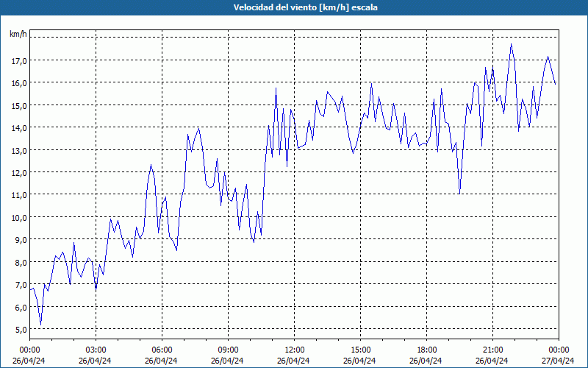Click the 16,0 y-axis value
The width and height of the screenshot is (588, 368).
(x=19, y=83)
